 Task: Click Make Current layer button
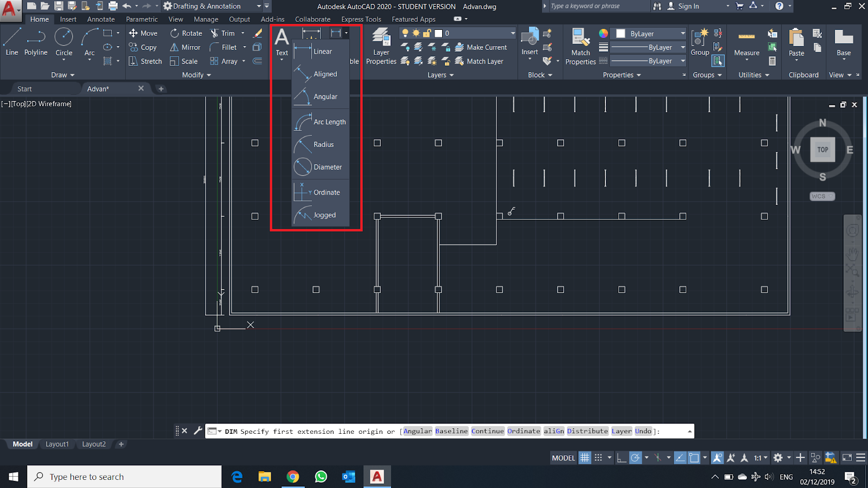(x=481, y=47)
